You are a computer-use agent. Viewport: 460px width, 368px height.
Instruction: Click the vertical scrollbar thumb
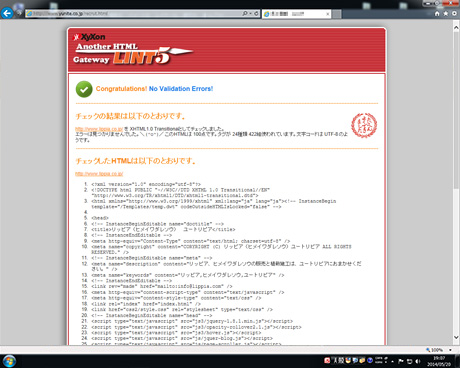[456, 110]
